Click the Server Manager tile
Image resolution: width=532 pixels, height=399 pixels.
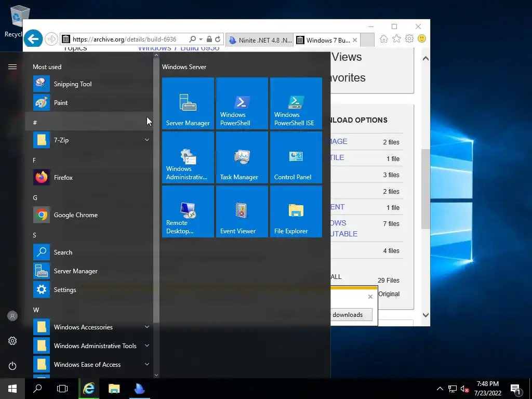click(x=188, y=103)
